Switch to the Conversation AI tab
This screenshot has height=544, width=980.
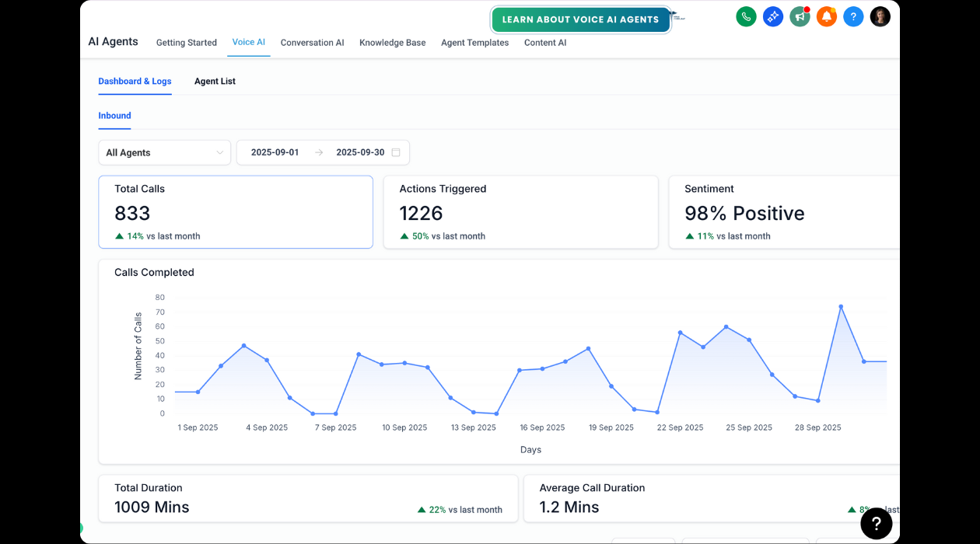click(x=312, y=43)
